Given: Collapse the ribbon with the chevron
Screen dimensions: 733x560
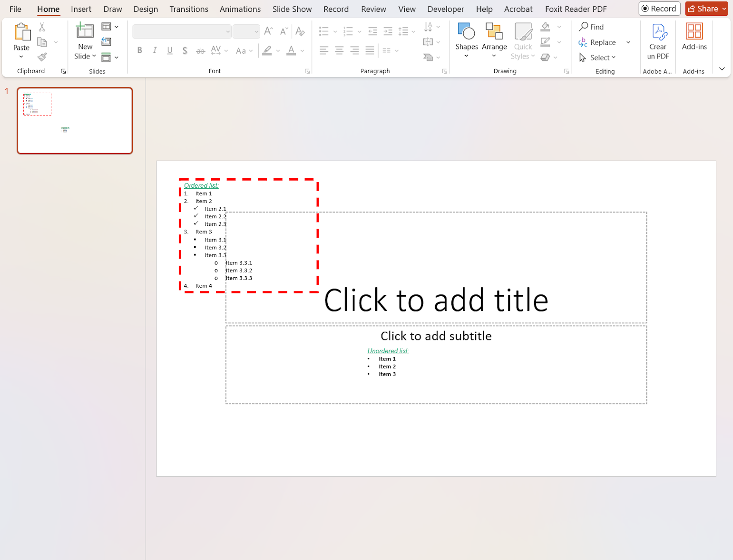Looking at the screenshot, I should pyautogui.click(x=722, y=69).
